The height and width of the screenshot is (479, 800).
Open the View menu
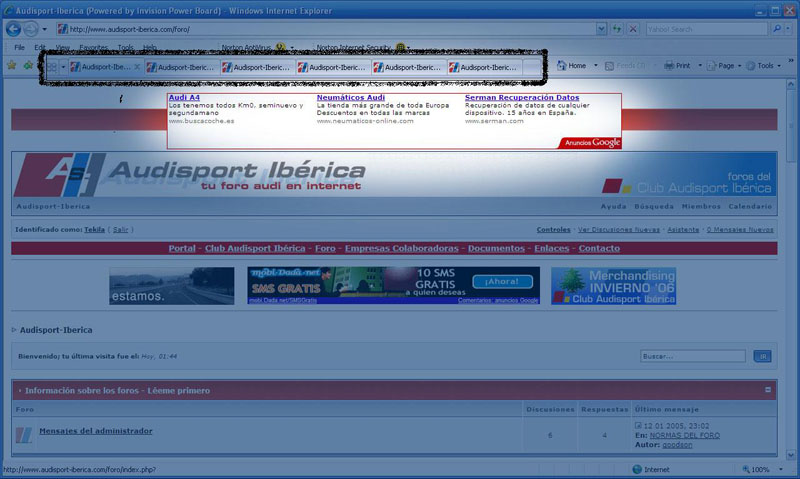coord(62,47)
